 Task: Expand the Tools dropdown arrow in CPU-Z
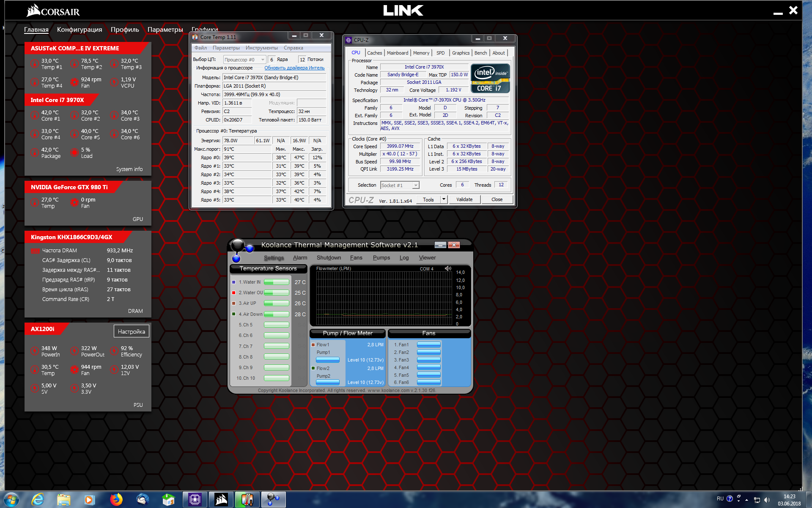[444, 199]
